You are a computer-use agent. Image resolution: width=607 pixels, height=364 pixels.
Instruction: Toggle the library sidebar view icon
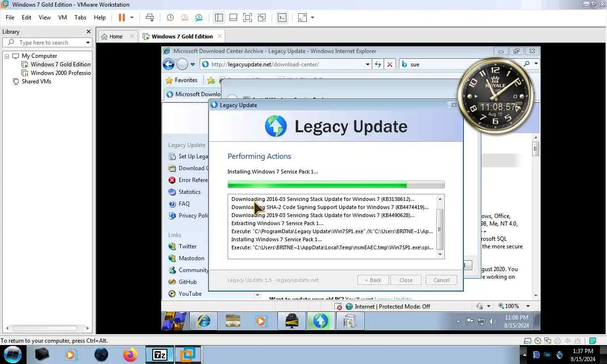pyautogui.click(x=219, y=18)
